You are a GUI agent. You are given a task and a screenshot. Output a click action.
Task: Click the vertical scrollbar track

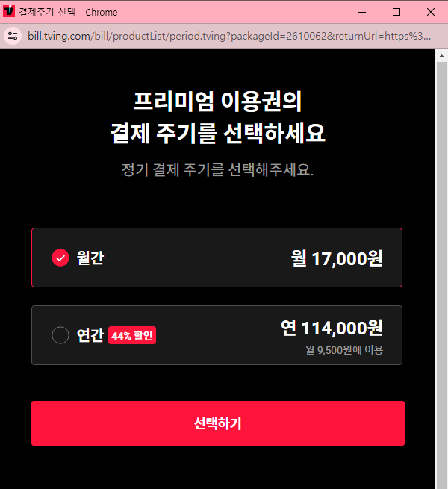coord(441,275)
